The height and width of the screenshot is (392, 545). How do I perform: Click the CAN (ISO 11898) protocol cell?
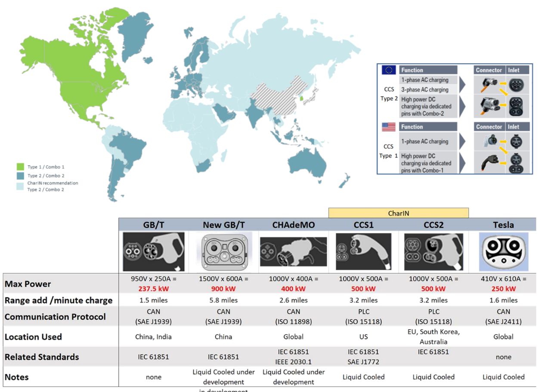pos(294,317)
